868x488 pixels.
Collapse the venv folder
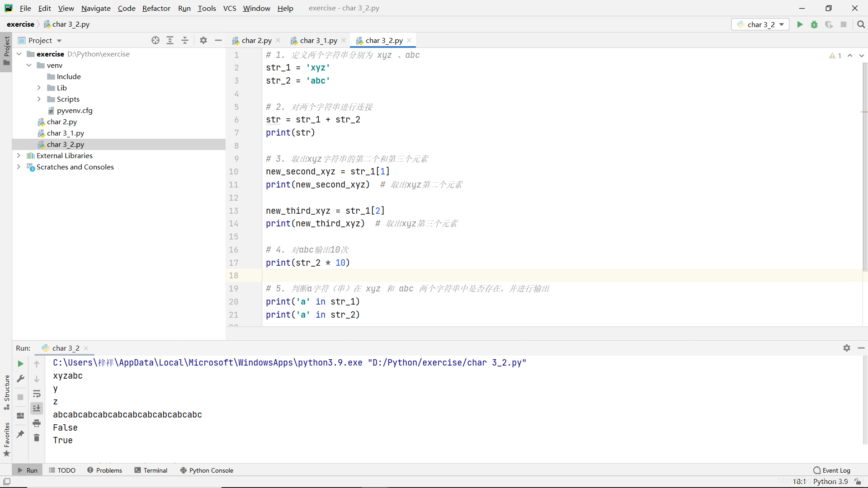[29, 65]
